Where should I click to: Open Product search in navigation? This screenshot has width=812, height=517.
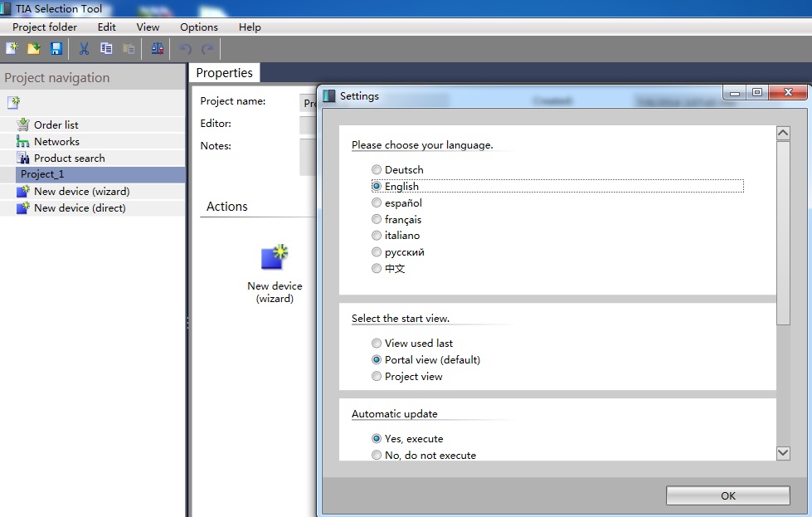pos(70,158)
